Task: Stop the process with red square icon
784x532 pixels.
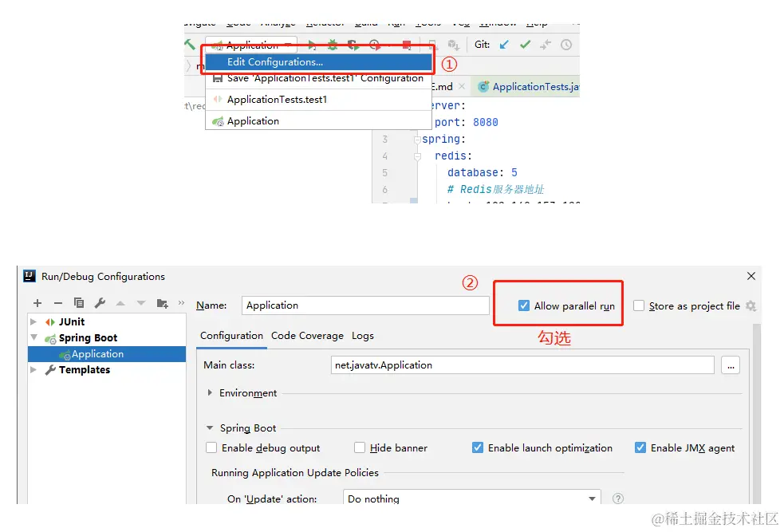Action: tap(407, 45)
